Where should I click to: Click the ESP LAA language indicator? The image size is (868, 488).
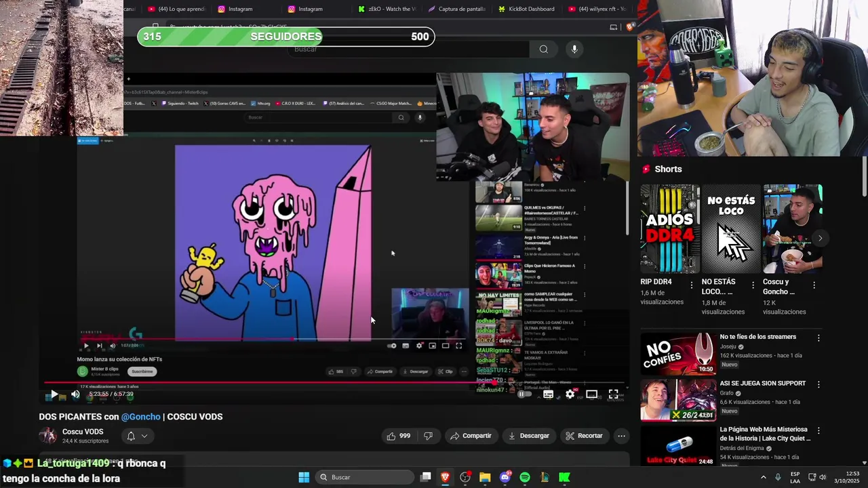795,477
